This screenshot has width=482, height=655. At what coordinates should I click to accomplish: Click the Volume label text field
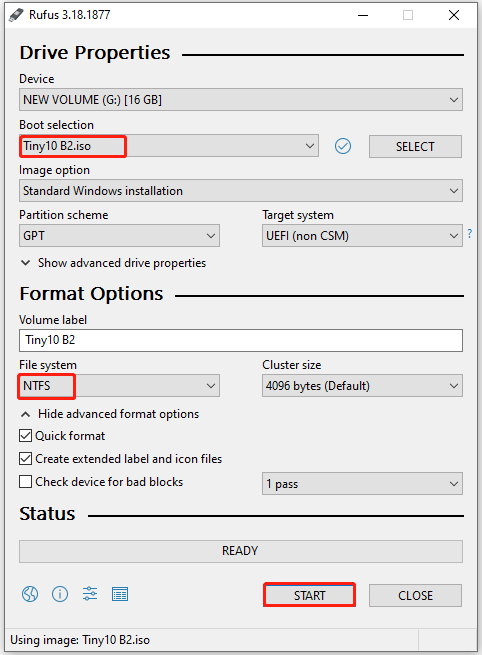[x=241, y=340]
